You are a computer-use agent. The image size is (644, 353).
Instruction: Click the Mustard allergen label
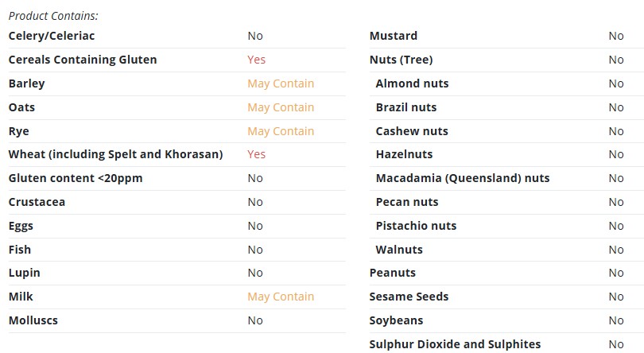click(394, 36)
